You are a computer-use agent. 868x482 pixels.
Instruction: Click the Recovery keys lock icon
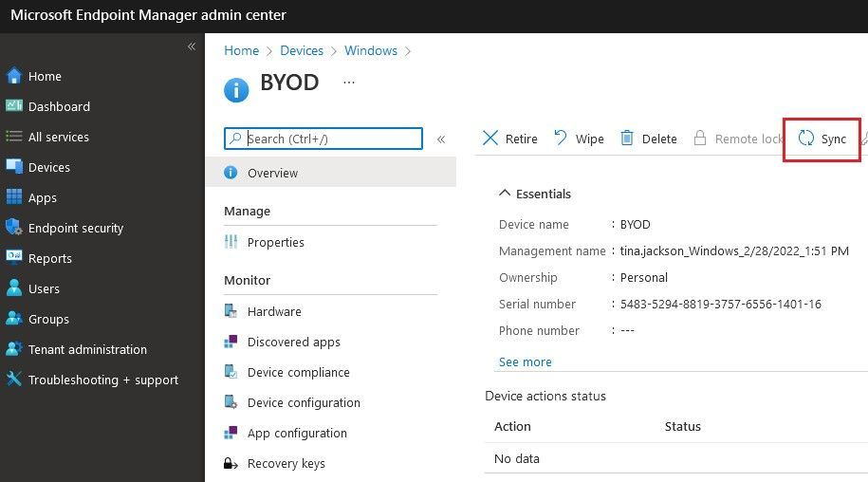coord(231,463)
